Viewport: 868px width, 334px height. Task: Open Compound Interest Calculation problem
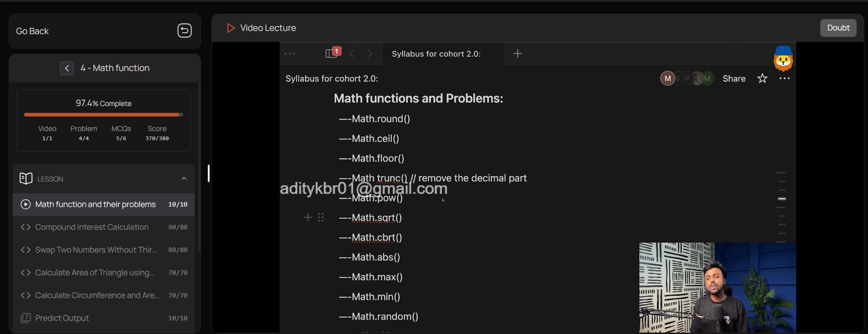point(92,227)
